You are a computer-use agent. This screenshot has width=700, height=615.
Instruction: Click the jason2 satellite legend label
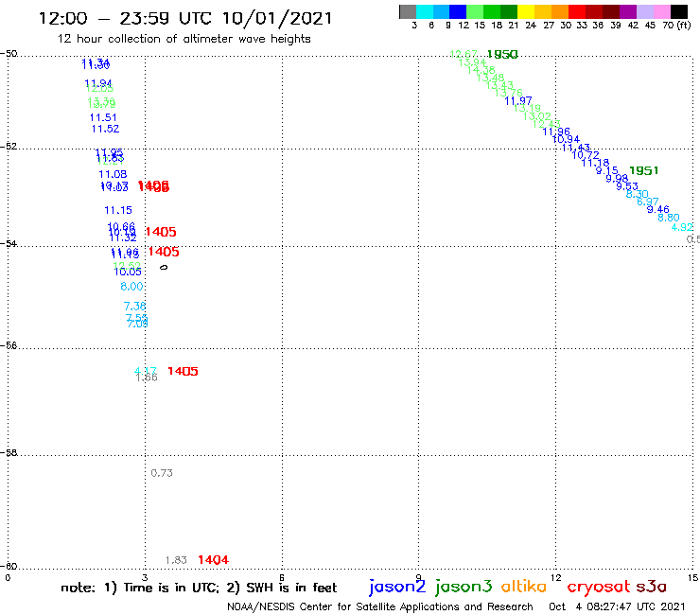click(397, 588)
